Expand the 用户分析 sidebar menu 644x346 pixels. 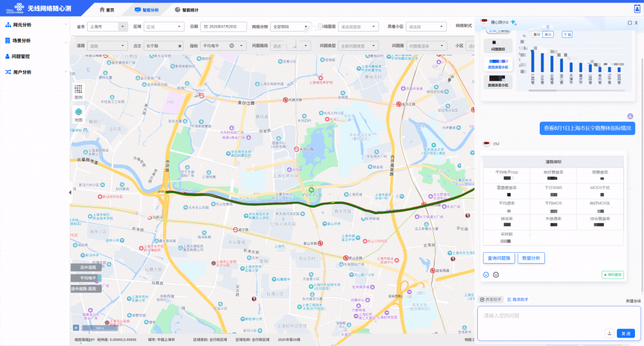coord(35,72)
